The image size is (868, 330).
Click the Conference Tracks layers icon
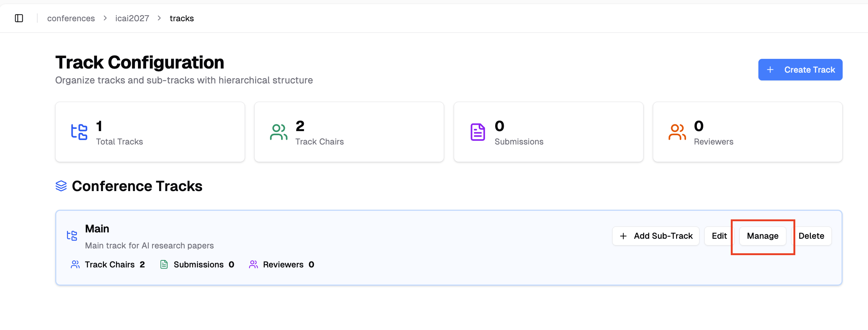pos(61,186)
